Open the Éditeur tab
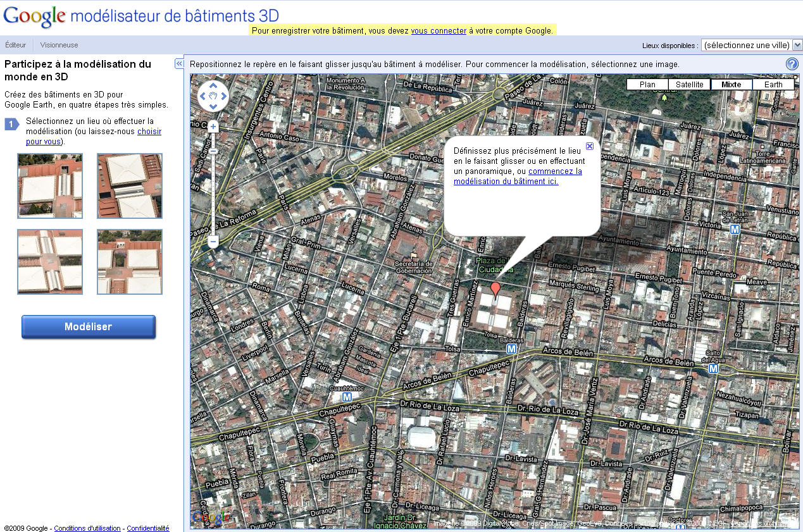Image resolution: width=803 pixels, height=532 pixels. pyautogui.click(x=16, y=45)
